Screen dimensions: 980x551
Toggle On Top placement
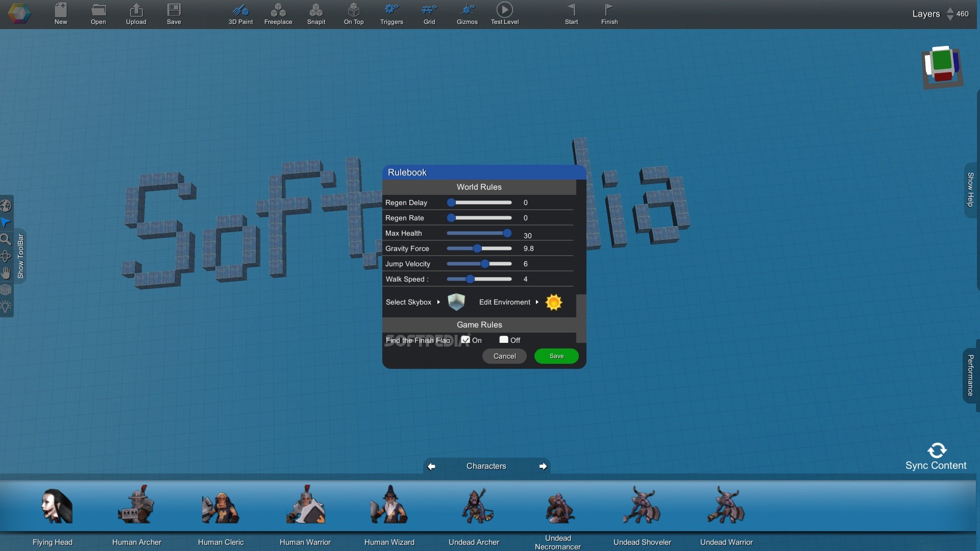[x=354, y=14]
